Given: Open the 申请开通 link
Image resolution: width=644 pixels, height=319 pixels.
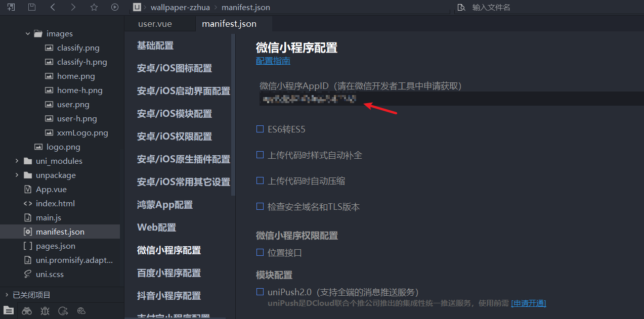Looking at the screenshot, I should (x=529, y=303).
